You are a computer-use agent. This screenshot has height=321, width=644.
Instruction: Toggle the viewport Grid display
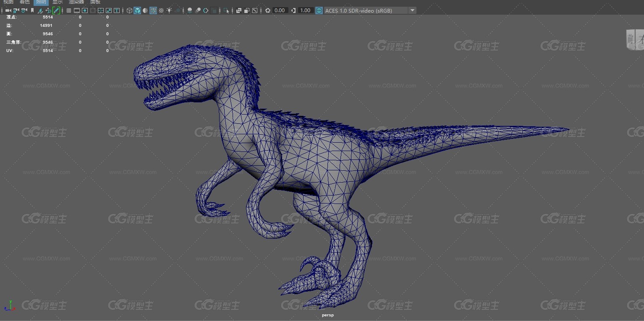pyautogui.click(x=69, y=10)
